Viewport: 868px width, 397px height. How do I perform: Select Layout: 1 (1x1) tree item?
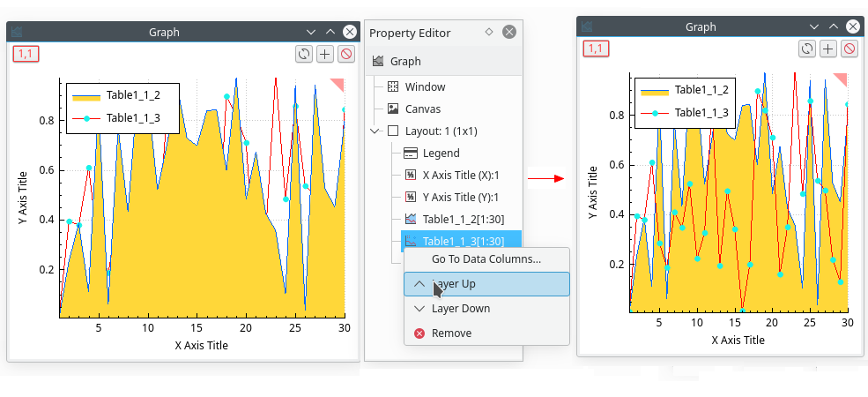[441, 131]
